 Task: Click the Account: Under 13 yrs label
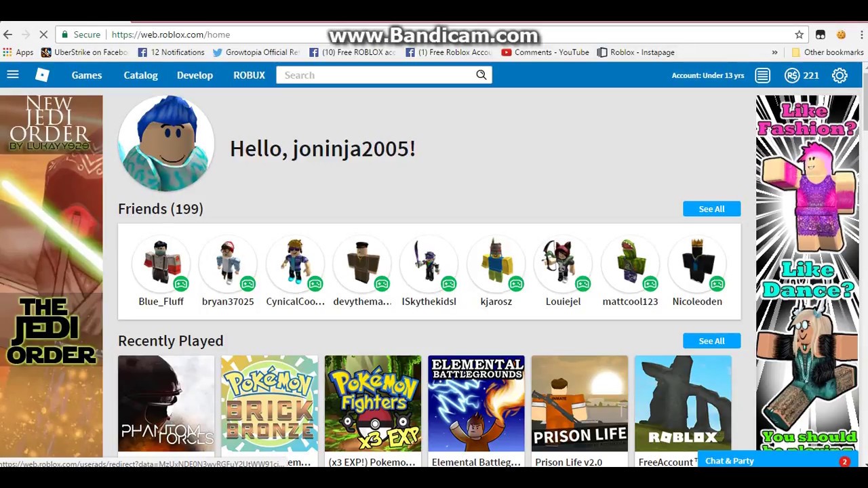(708, 75)
